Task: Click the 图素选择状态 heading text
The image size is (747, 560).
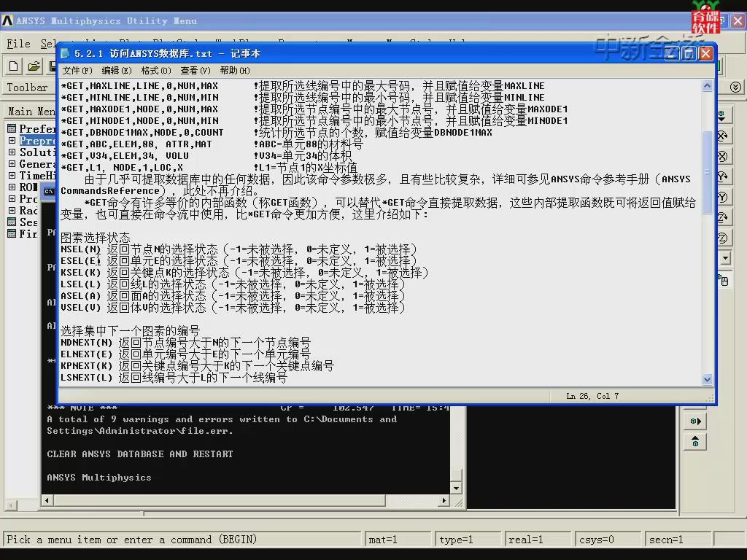Action: pyautogui.click(x=96, y=238)
